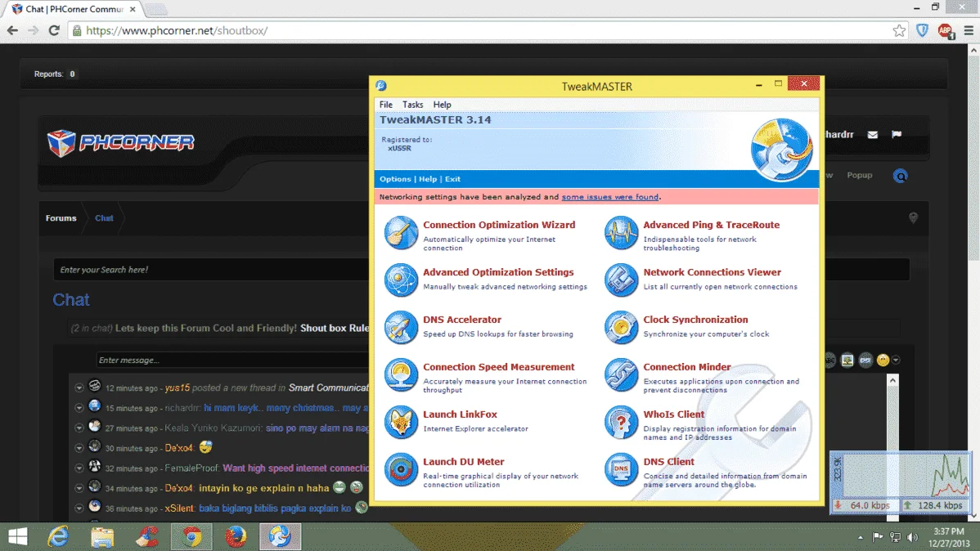The height and width of the screenshot is (551, 980).
Task: Go back in the Chrome browser
Action: (x=12, y=30)
